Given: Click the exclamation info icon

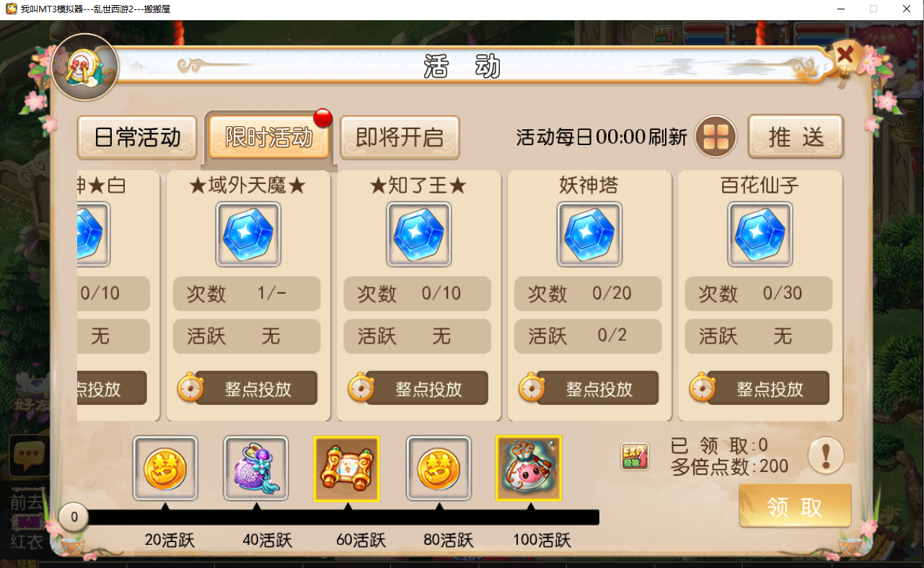Looking at the screenshot, I should tap(826, 455).
